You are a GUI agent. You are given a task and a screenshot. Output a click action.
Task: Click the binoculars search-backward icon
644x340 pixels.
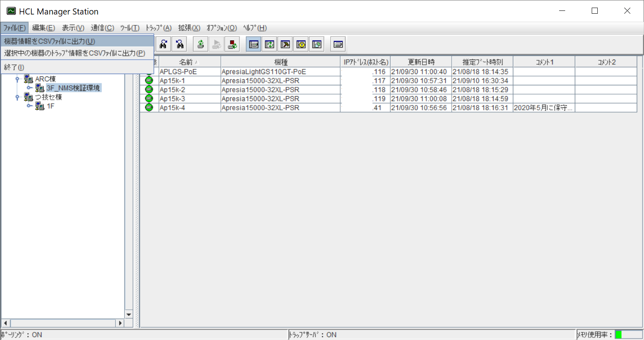pyautogui.click(x=180, y=44)
